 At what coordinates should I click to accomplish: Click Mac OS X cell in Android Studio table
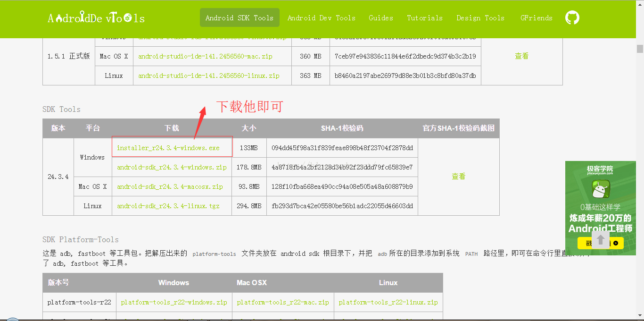114,56
